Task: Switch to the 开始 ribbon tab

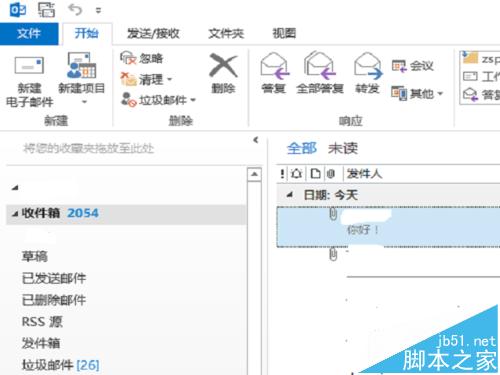Action: [87, 33]
